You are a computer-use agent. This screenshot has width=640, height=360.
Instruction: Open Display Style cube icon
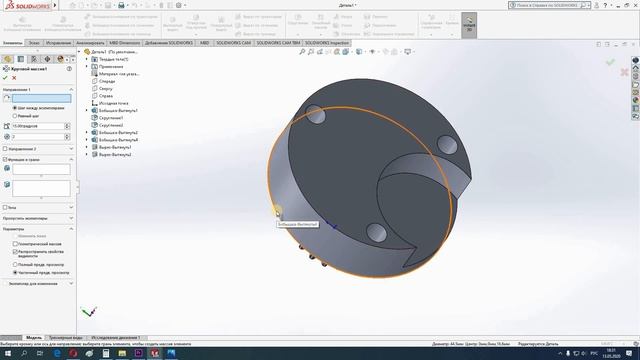(359, 52)
